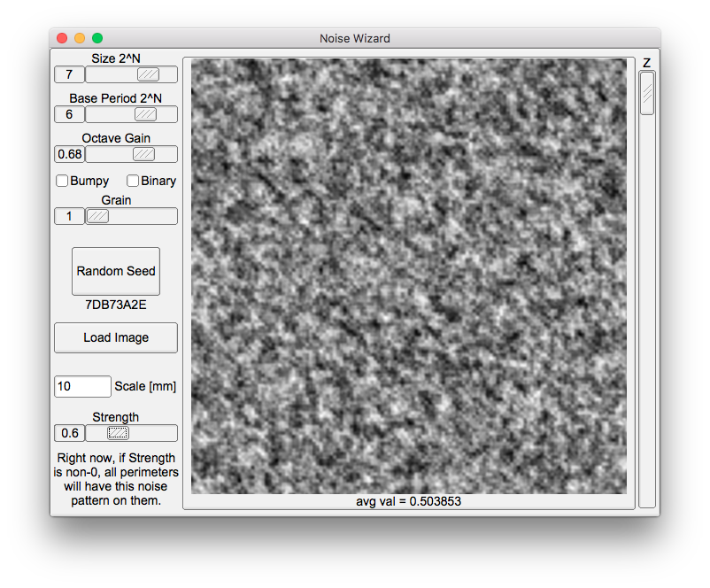Maximize the Noise Wizard window
This screenshot has width=710, height=588.
pyautogui.click(x=97, y=38)
